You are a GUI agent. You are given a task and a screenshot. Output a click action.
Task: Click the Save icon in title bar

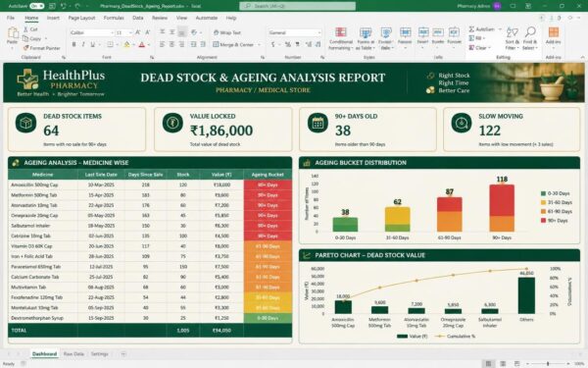click(x=52, y=6)
